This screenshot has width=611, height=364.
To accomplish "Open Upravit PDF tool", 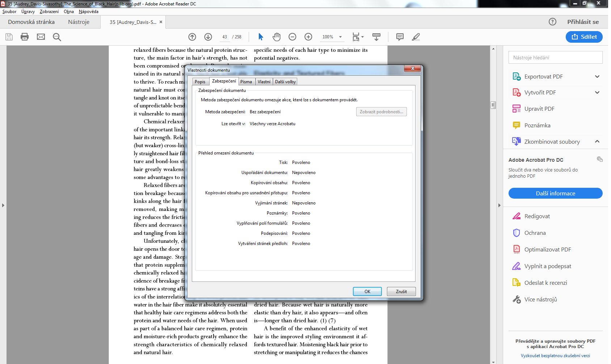I will pyautogui.click(x=539, y=109).
